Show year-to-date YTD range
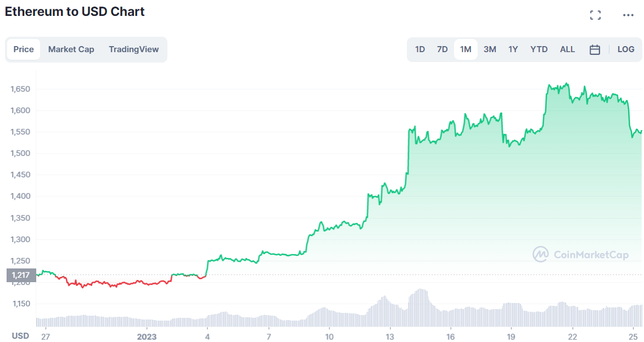The width and height of the screenshot is (644, 342). coord(539,49)
